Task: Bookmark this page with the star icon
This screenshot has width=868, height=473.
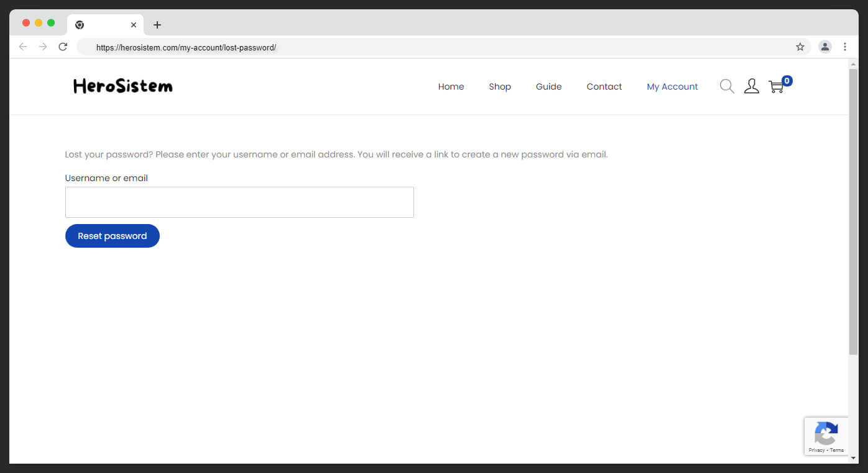Action: tap(800, 47)
